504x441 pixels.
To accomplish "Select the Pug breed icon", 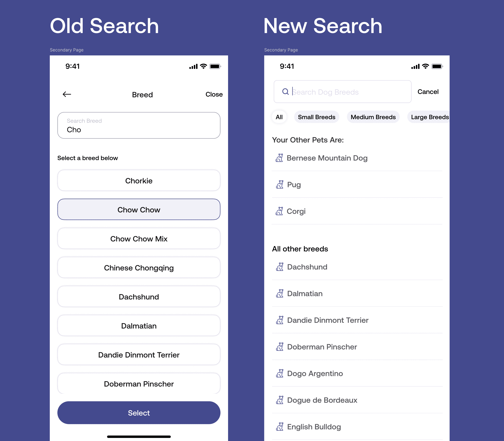I will pyautogui.click(x=279, y=184).
